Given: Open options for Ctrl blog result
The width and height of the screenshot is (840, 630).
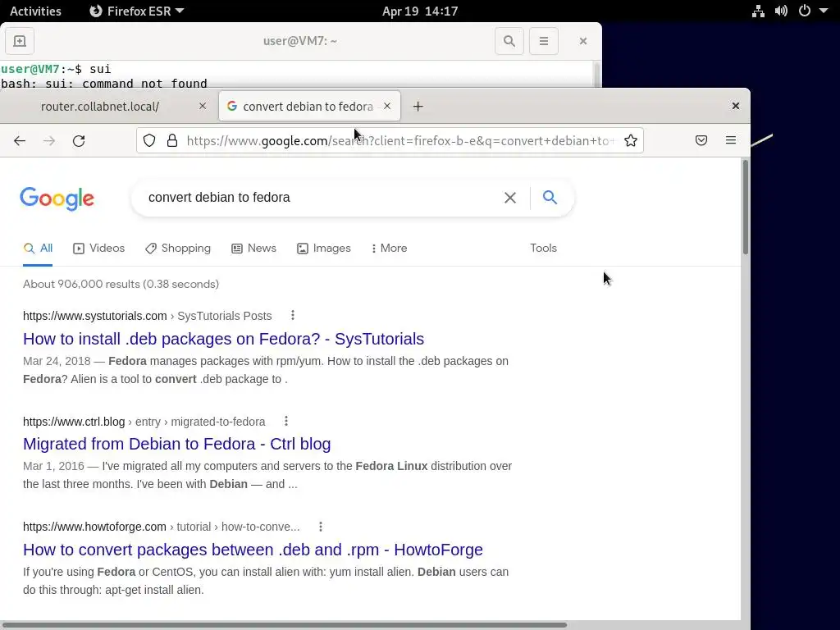Looking at the screenshot, I should tap(286, 421).
